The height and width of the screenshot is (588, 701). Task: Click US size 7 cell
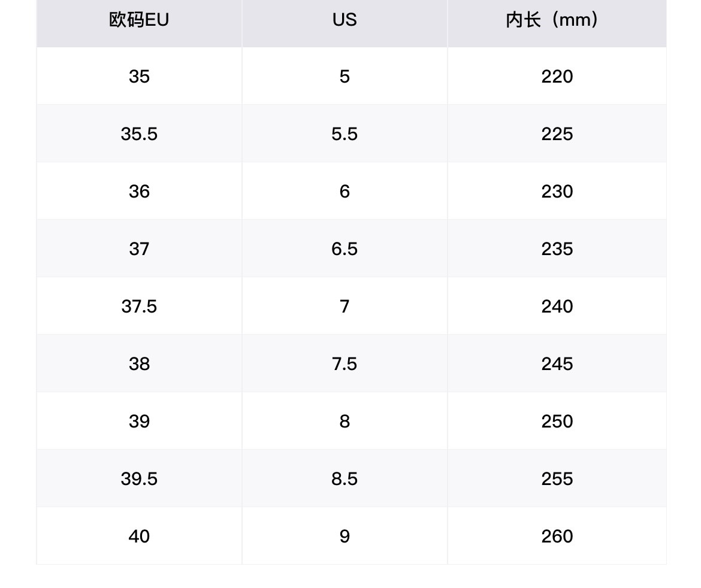(345, 306)
